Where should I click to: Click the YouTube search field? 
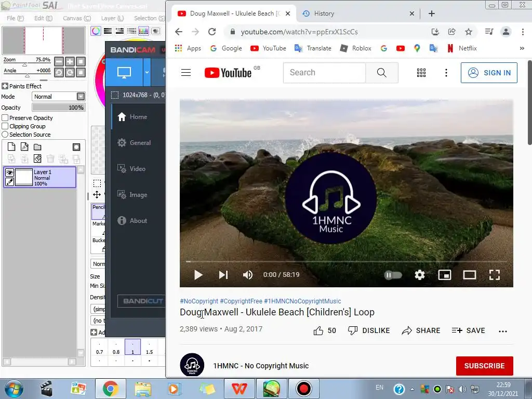(324, 73)
